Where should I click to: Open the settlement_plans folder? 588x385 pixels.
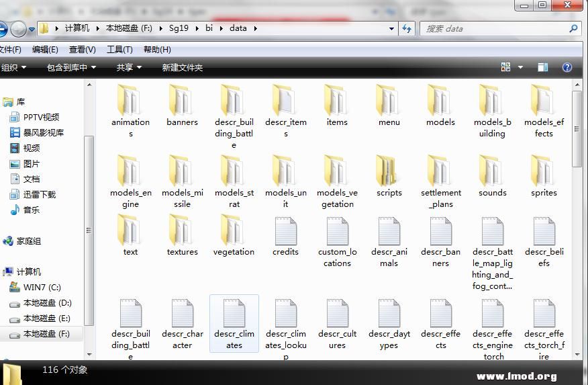click(x=440, y=181)
